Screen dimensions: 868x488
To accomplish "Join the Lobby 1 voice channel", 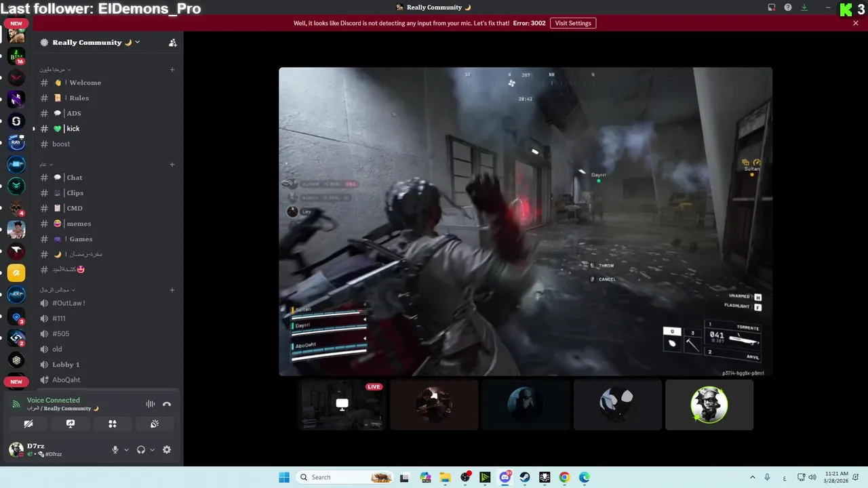I will [107, 365].
